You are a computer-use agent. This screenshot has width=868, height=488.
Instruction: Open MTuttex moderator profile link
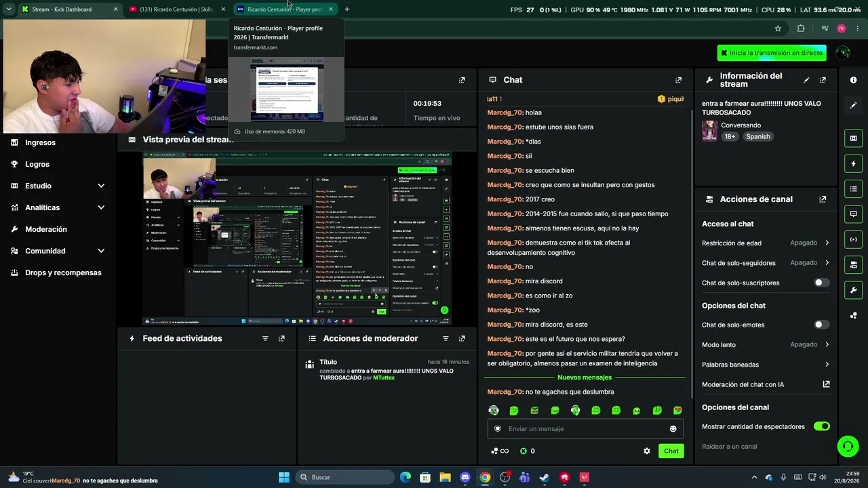pyautogui.click(x=384, y=378)
